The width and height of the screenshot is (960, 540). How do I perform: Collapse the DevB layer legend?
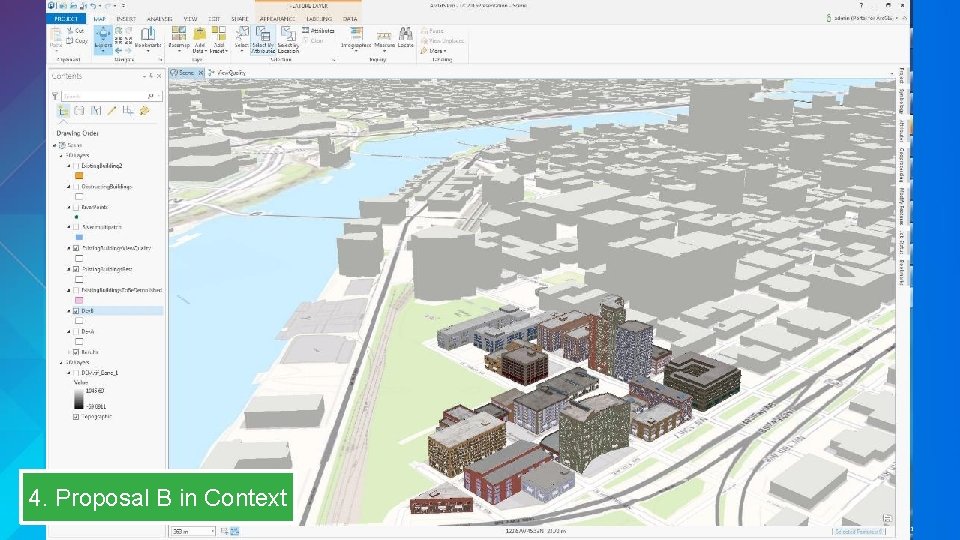point(69,311)
